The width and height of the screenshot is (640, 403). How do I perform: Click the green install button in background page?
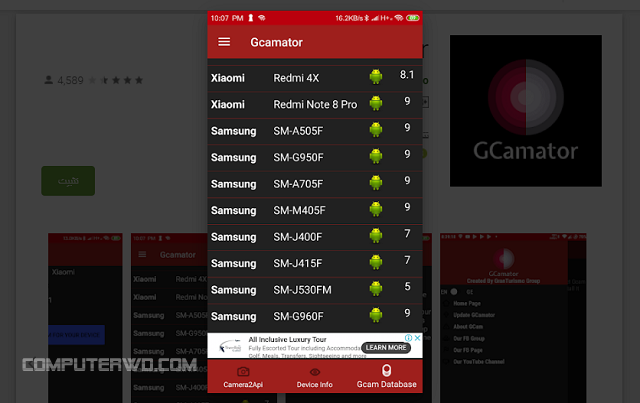[68, 181]
